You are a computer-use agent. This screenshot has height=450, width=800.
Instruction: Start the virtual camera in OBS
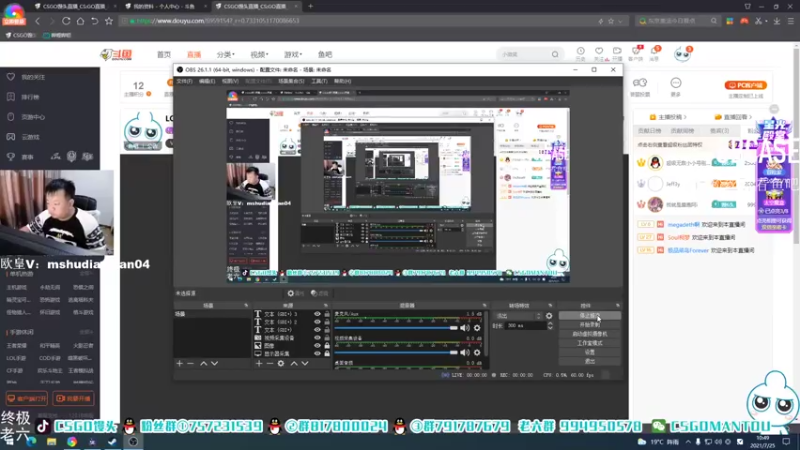(x=590, y=334)
